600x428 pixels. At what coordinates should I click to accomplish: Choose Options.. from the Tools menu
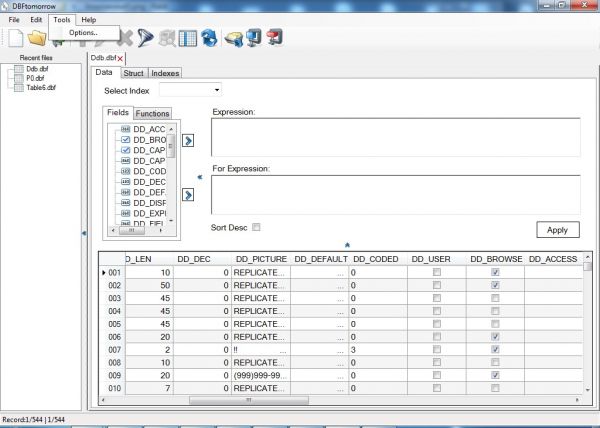83,33
